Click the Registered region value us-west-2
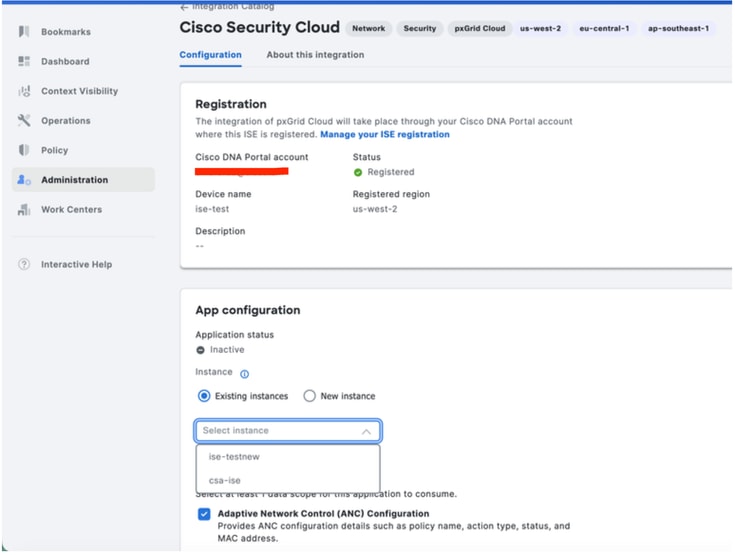 [x=375, y=210]
